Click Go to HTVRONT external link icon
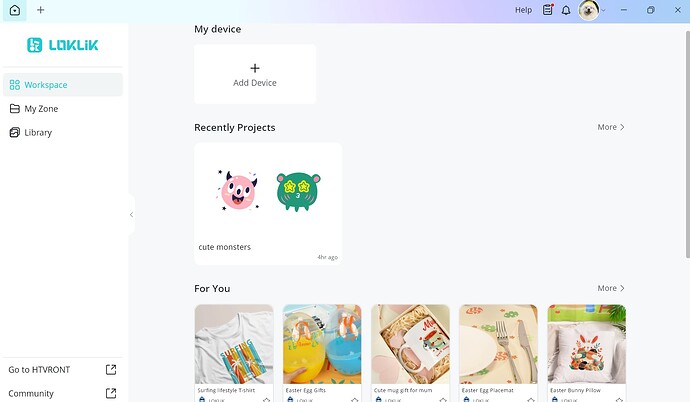 click(111, 369)
